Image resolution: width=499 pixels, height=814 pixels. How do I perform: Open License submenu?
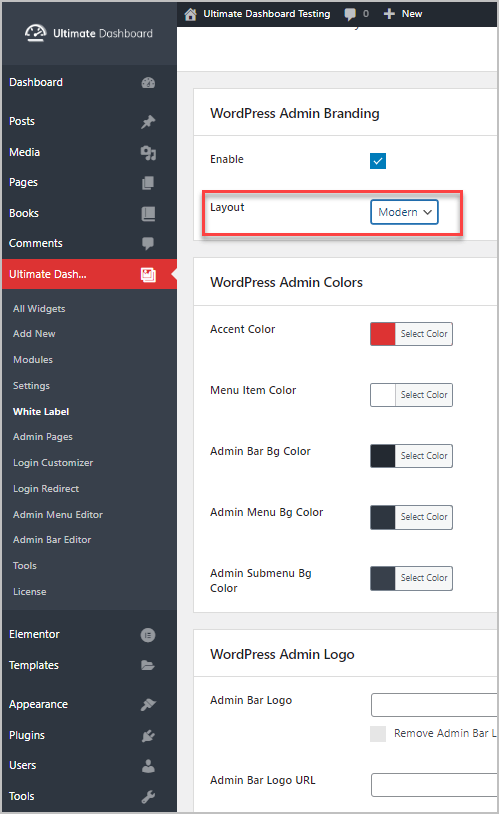pos(30,591)
